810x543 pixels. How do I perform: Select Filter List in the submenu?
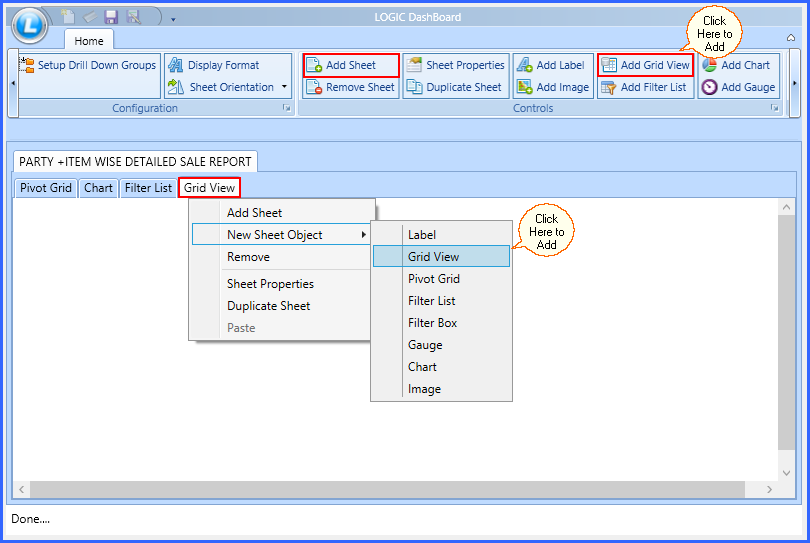click(x=442, y=301)
